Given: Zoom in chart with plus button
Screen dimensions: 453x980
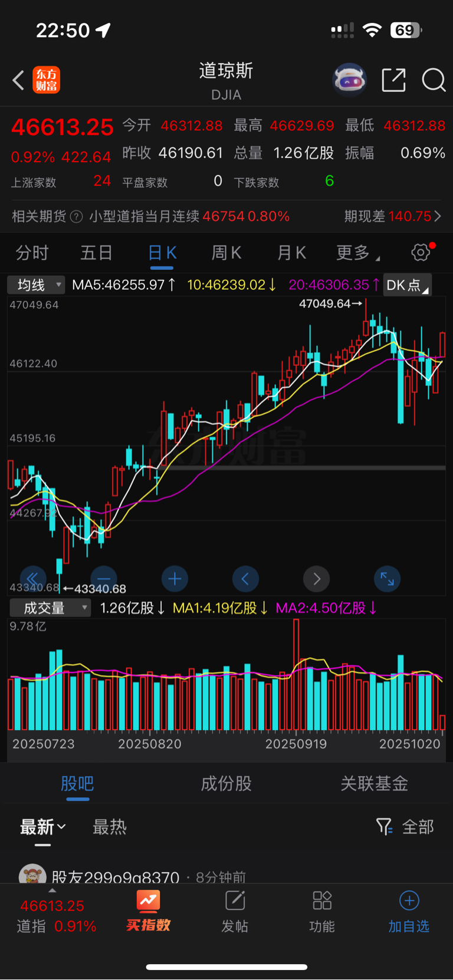Looking at the screenshot, I should tap(175, 579).
